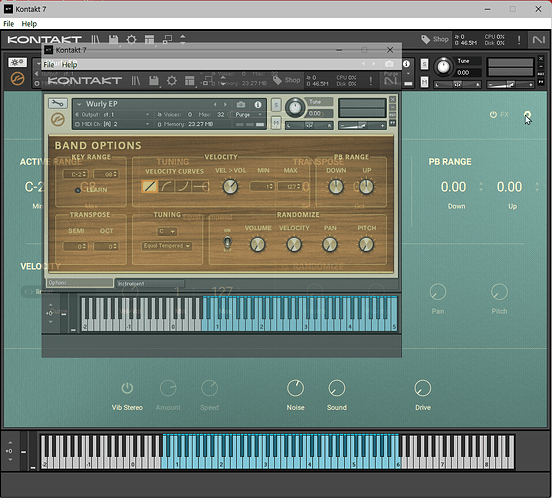Image resolution: width=553 pixels, height=500 pixels.
Task: Toggle the Vib Stereo power button
Action: point(127,388)
